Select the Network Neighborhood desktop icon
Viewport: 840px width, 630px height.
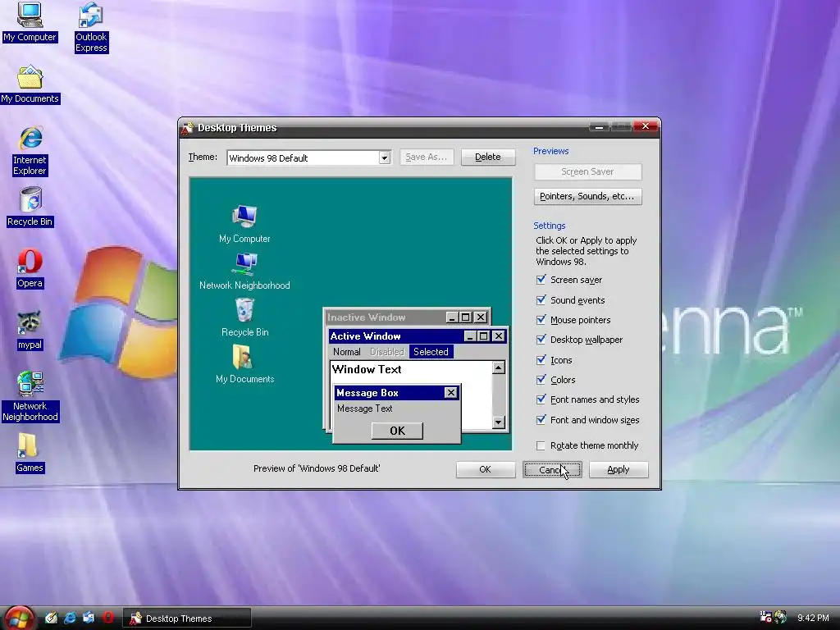click(x=30, y=396)
